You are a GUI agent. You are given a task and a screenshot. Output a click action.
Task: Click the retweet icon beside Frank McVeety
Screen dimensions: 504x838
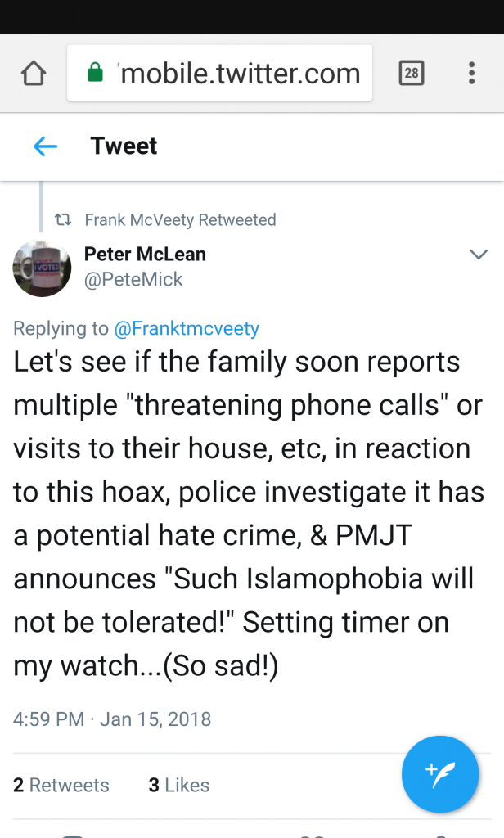(x=62, y=219)
